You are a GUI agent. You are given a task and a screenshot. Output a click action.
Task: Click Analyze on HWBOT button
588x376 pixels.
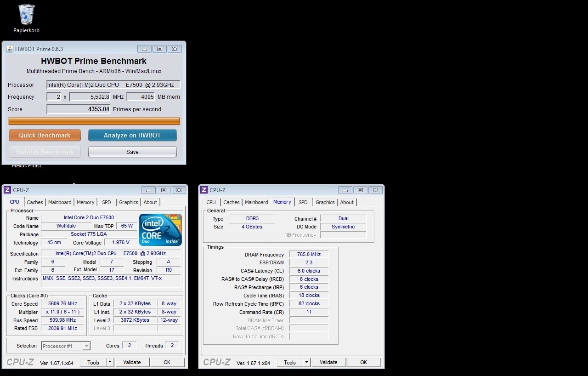coord(132,135)
